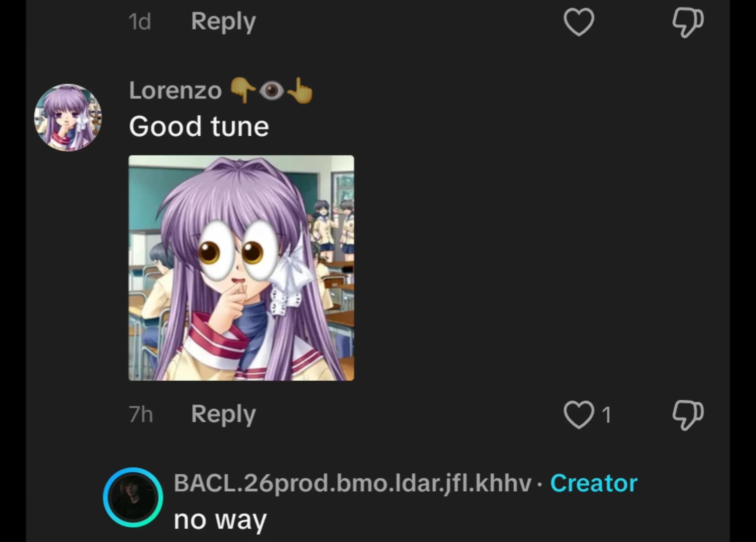The image size is (756, 542).
Task: Select the "Good tune" comment text
Action: (x=199, y=126)
